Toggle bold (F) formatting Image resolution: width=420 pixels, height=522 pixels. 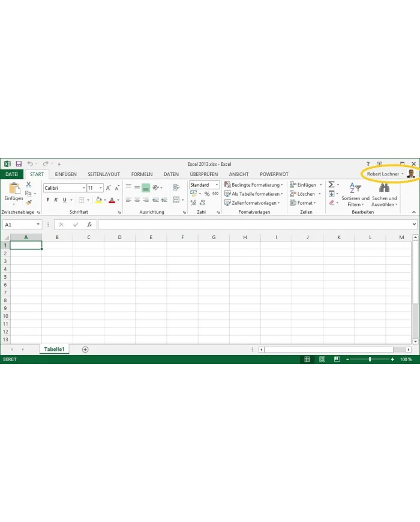click(x=48, y=200)
